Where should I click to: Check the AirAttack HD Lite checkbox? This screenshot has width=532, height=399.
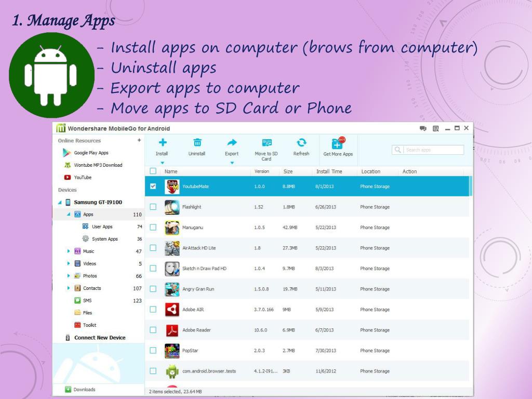click(153, 248)
